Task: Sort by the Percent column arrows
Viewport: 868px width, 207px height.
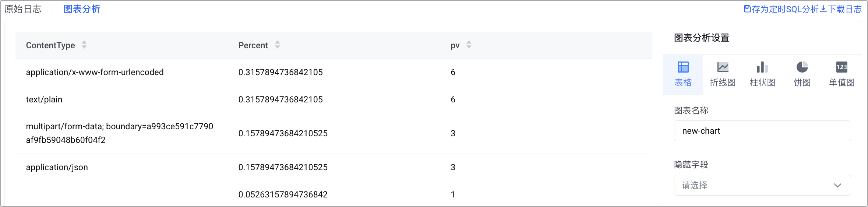Action: [278, 45]
